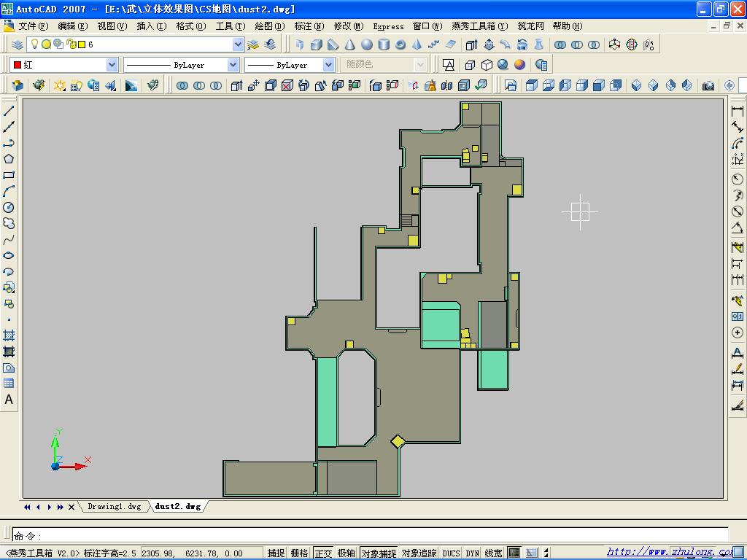The width and height of the screenshot is (747, 560).
Task: Toggle DUCS in status bar
Action: click(x=451, y=553)
